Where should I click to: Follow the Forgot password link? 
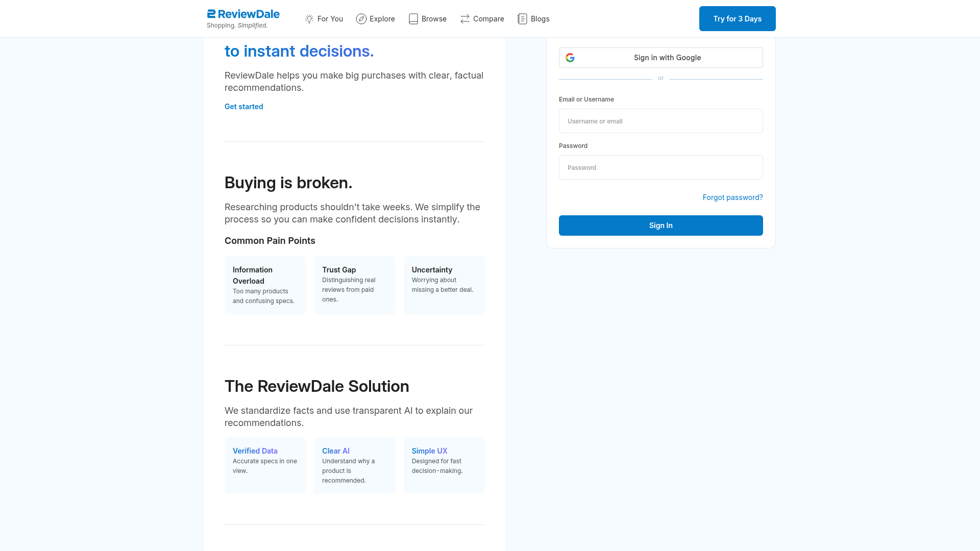pos(732,197)
